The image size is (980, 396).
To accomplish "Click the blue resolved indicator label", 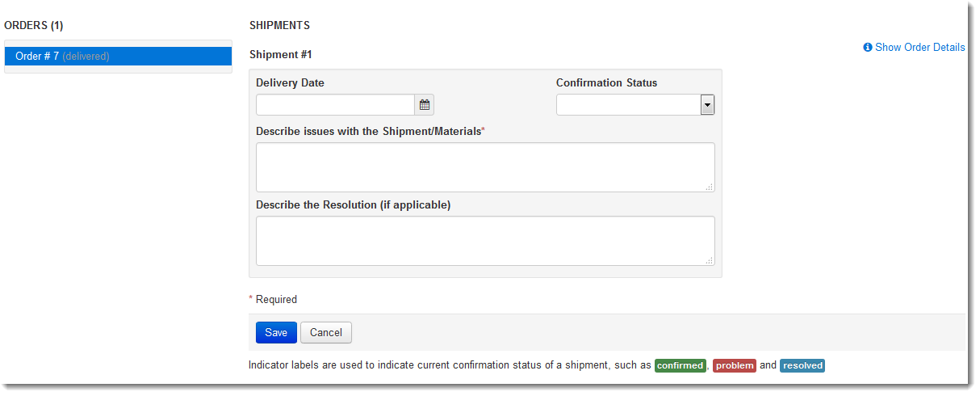I will click(802, 365).
